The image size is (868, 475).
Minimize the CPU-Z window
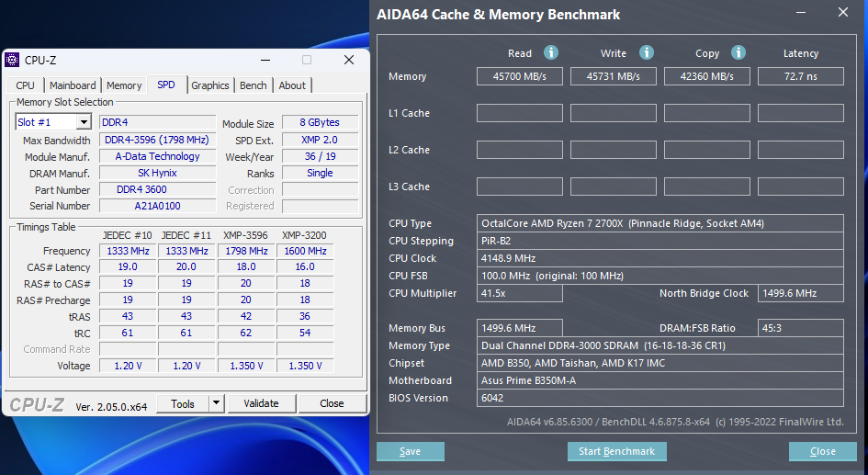[265, 60]
